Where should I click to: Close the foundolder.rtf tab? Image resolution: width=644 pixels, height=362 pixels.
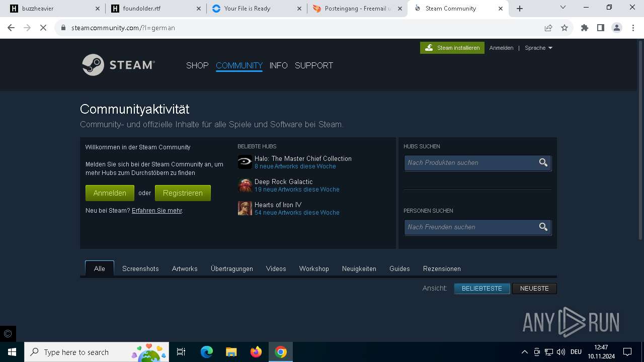point(198,9)
